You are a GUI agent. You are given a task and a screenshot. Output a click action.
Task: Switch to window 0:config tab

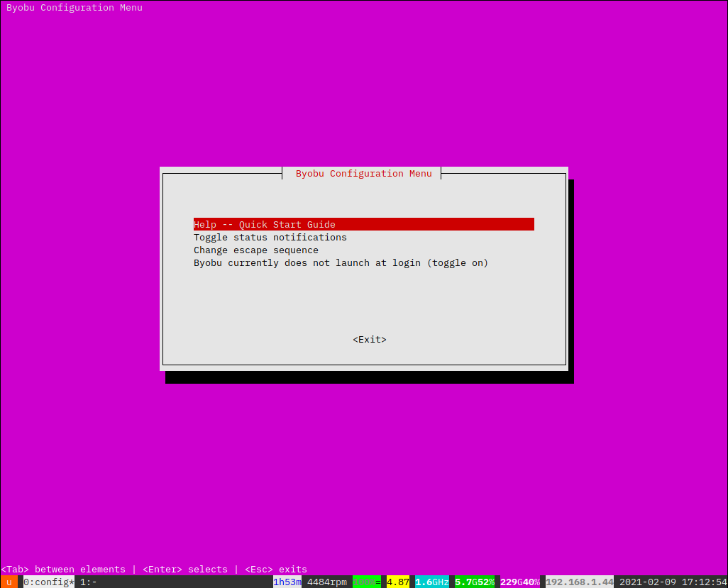point(49,582)
